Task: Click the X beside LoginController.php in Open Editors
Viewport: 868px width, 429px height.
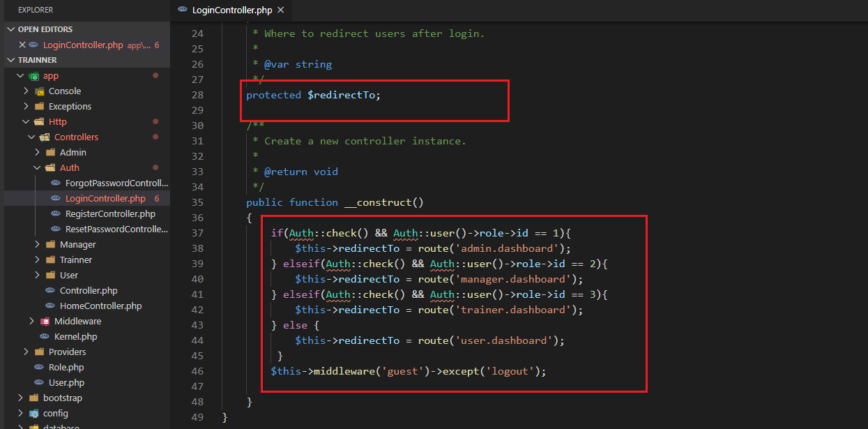Action: [x=22, y=45]
